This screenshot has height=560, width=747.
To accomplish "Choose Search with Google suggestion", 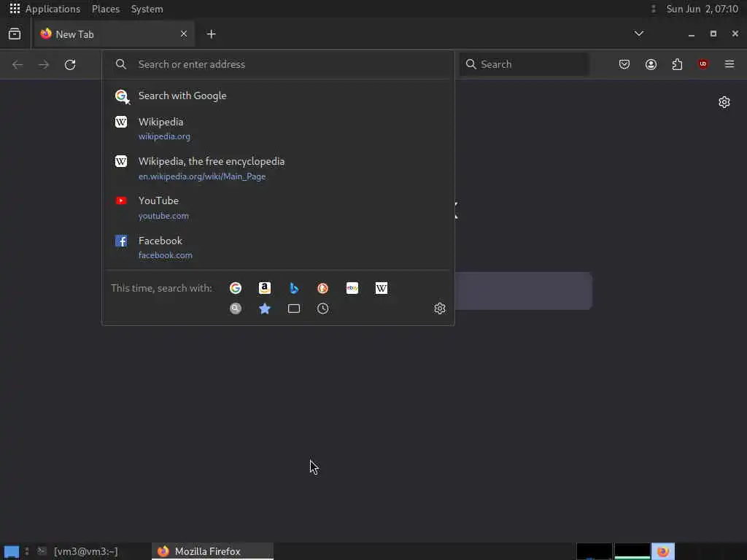I will click(278, 96).
